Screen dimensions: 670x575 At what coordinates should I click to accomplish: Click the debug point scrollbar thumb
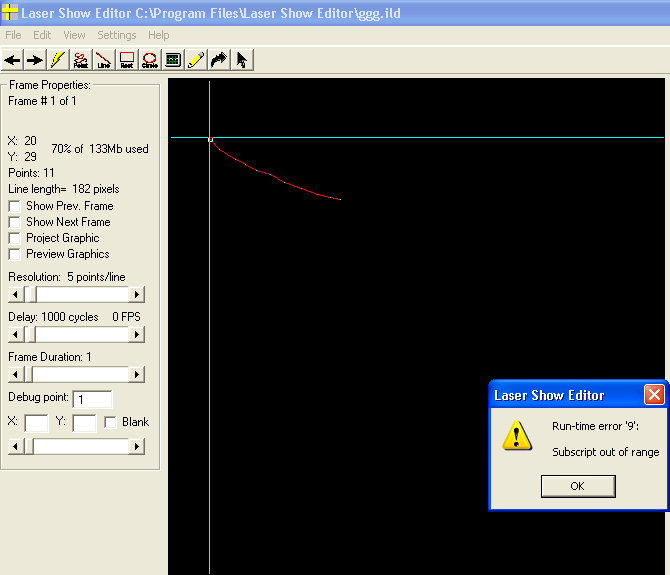tap(29, 447)
